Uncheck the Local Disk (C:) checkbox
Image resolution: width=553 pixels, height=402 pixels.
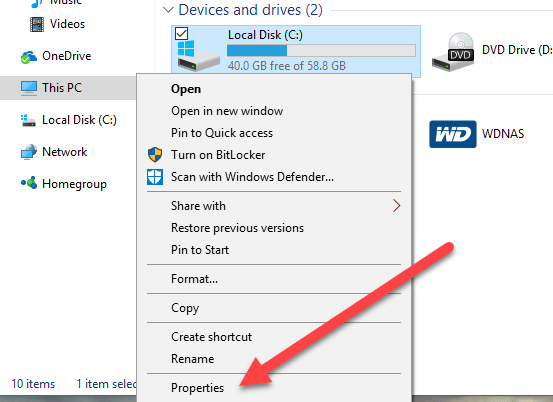[x=182, y=34]
